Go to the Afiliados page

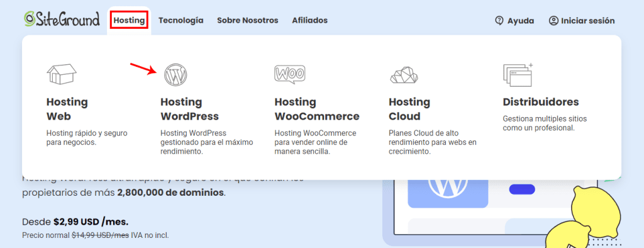pyautogui.click(x=309, y=20)
